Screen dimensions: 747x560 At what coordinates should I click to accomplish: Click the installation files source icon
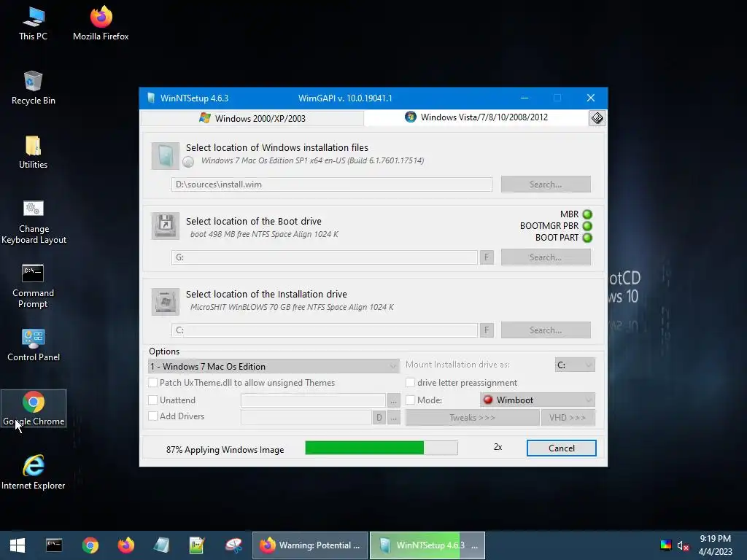[166, 156]
